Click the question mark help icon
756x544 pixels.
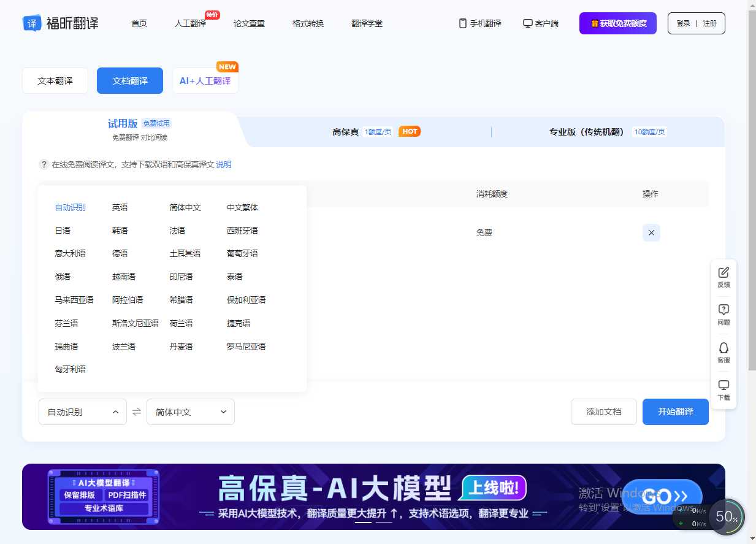(44, 164)
